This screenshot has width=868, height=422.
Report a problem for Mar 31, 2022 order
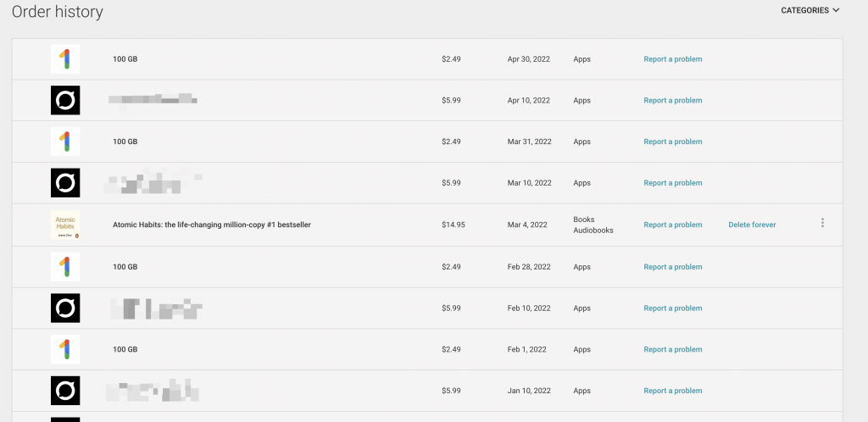pyautogui.click(x=672, y=142)
